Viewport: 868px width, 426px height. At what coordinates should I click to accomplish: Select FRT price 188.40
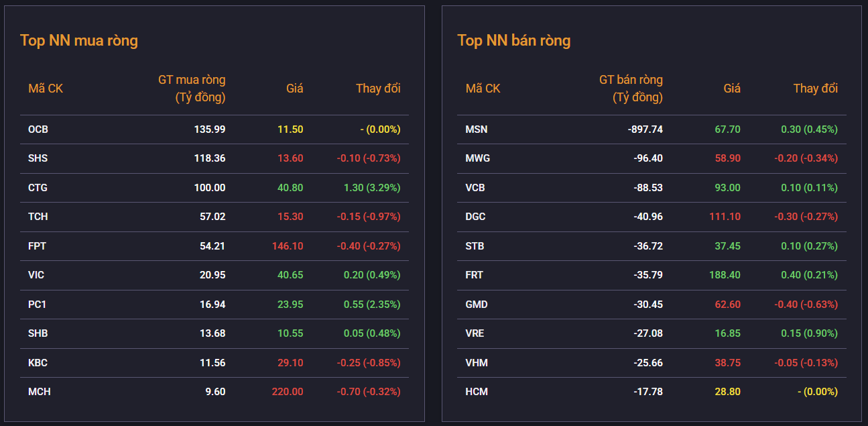click(725, 275)
